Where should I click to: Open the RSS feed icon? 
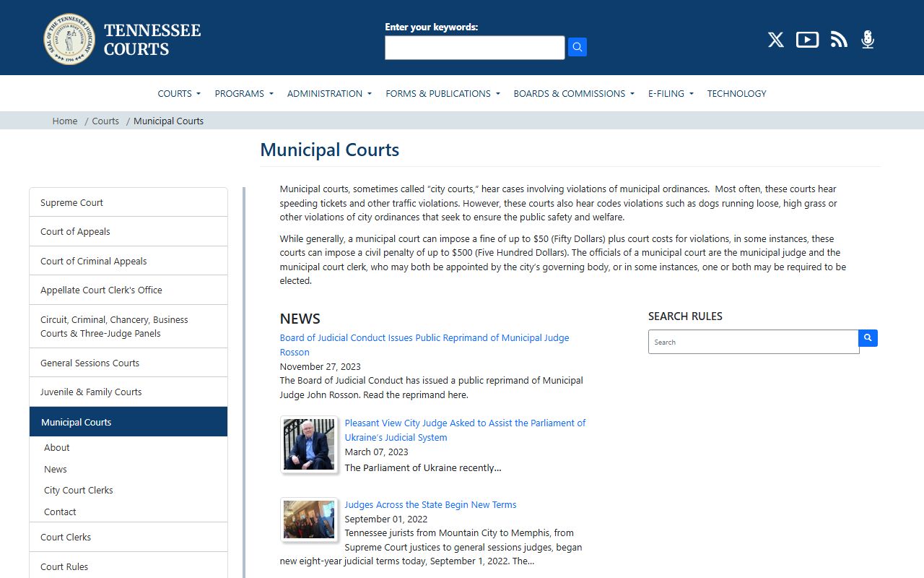coord(839,40)
